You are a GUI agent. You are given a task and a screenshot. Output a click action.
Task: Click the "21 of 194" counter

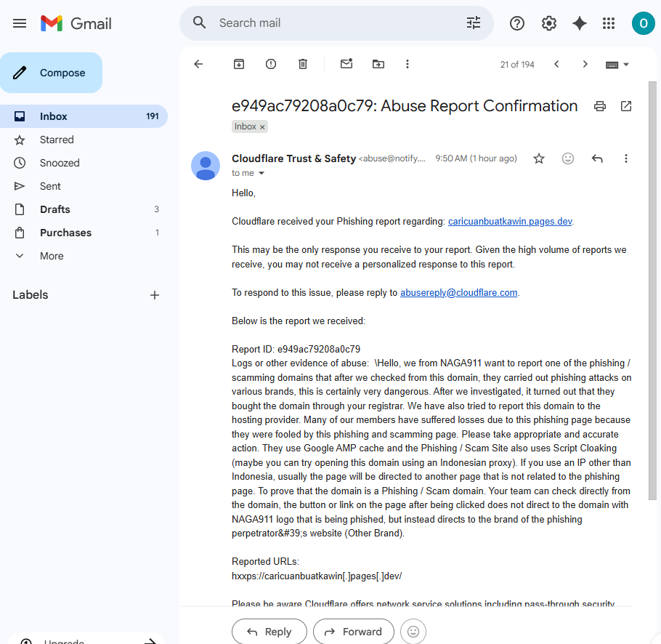click(x=517, y=65)
